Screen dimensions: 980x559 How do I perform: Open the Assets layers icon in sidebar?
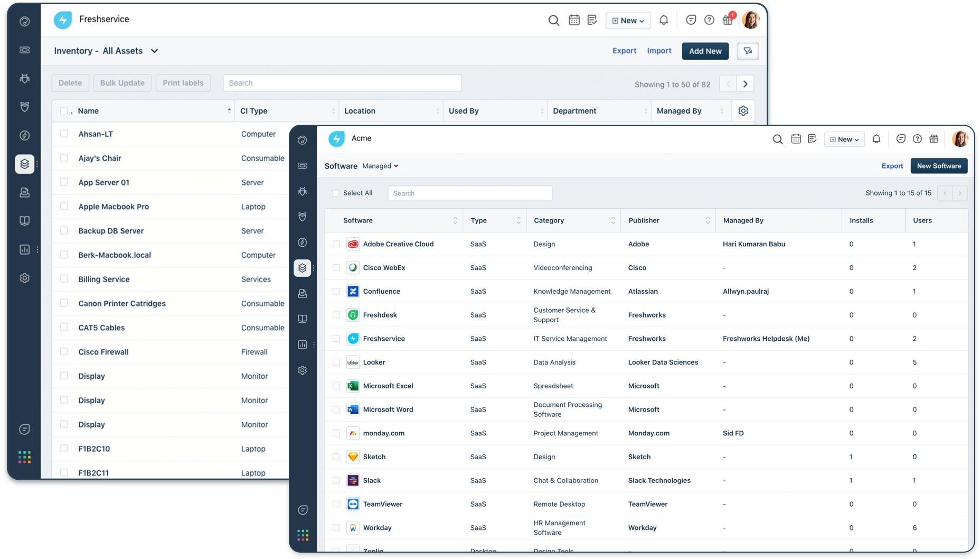click(x=303, y=268)
